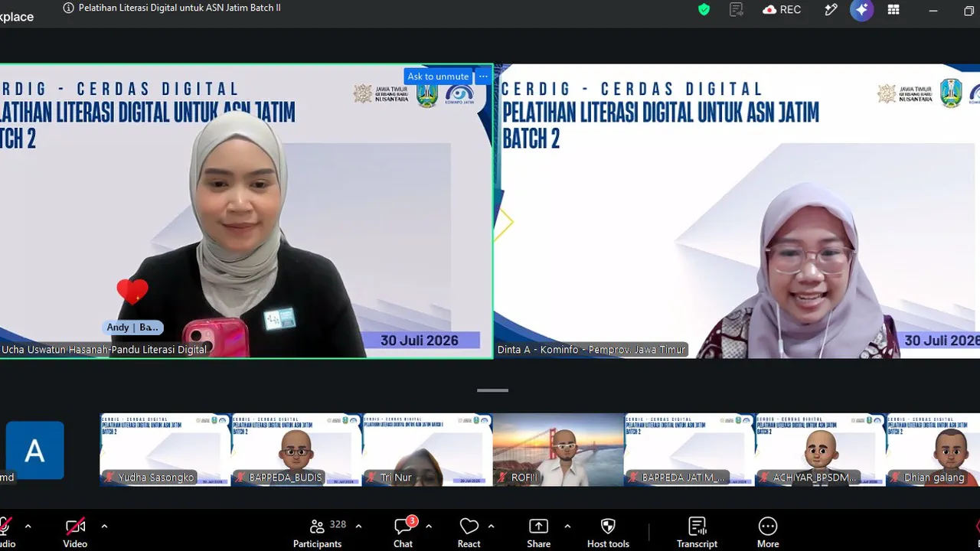
Task: Select the ROFI!! bridge-background thumbnail
Action: click(x=558, y=450)
